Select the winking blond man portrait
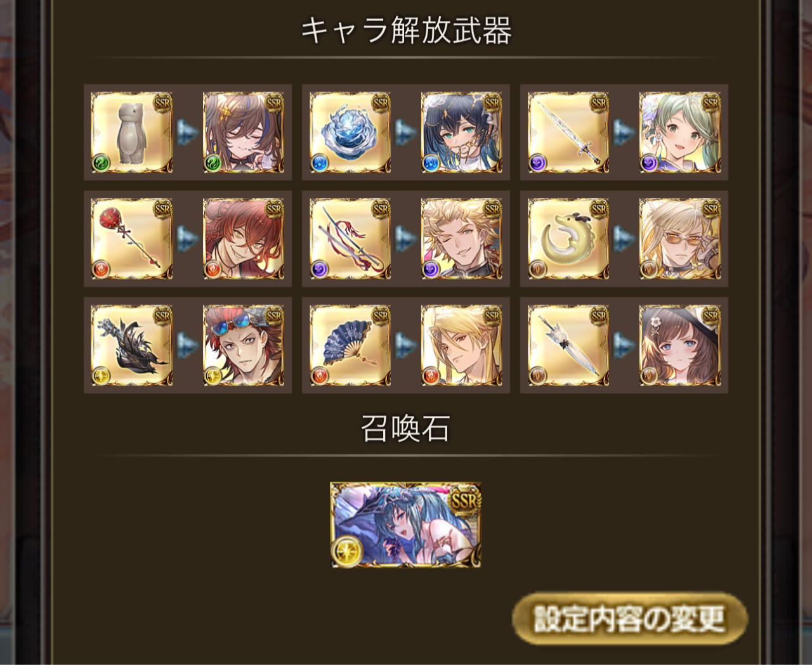Screen dimensions: 812x665 462,239
